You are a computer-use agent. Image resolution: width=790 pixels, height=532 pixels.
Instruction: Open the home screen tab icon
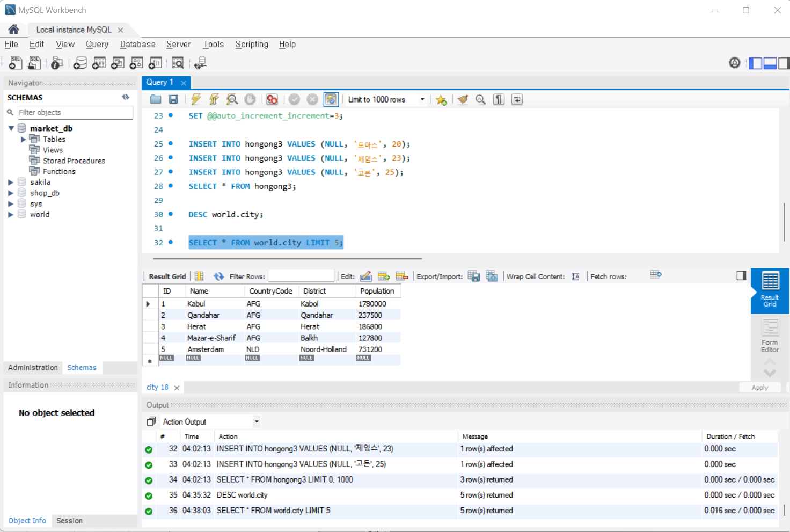[13, 30]
